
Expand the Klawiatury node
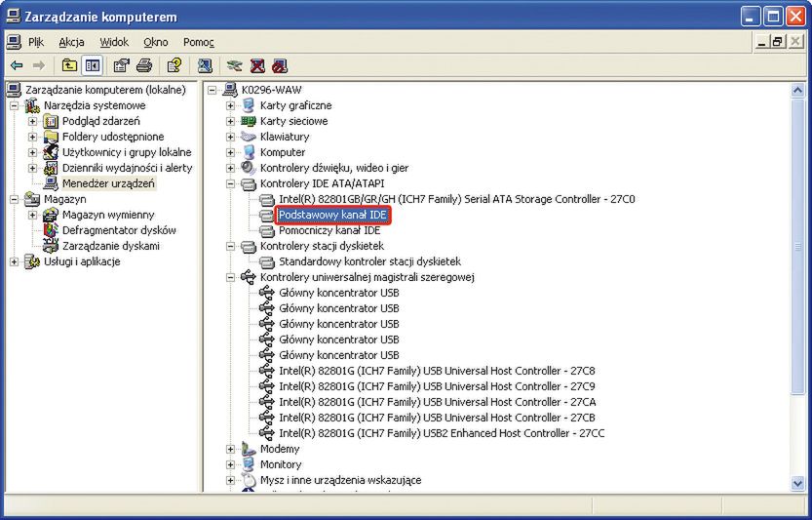pos(230,137)
